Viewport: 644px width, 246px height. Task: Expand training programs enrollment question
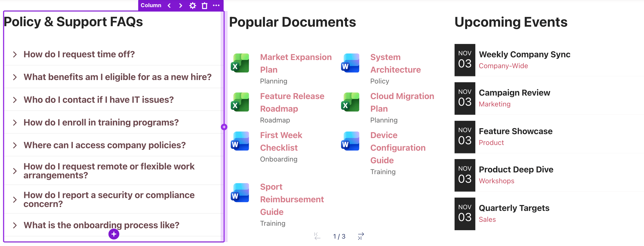(x=114, y=122)
